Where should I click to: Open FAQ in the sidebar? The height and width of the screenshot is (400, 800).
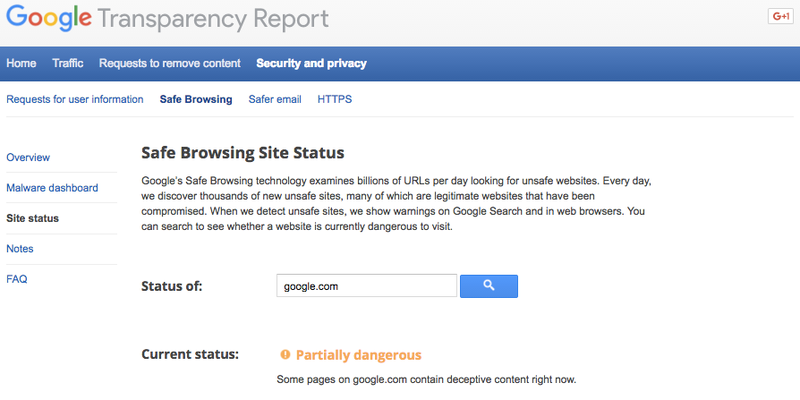pyautogui.click(x=17, y=280)
